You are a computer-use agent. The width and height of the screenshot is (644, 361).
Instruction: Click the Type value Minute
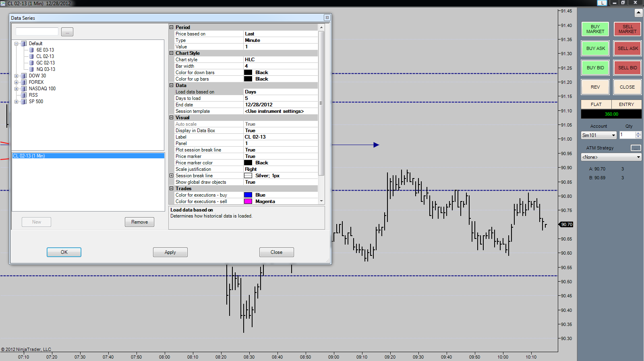pyautogui.click(x=281, y=40)
